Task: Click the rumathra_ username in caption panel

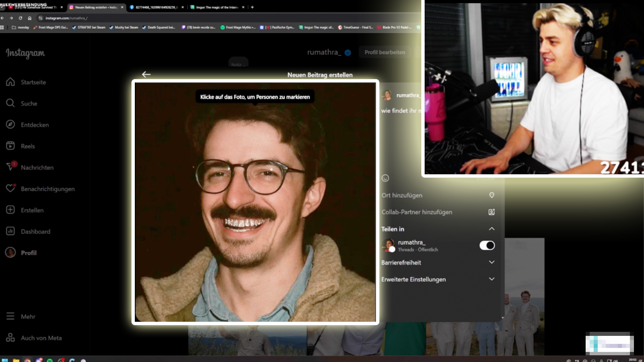Action: (408, 95)
